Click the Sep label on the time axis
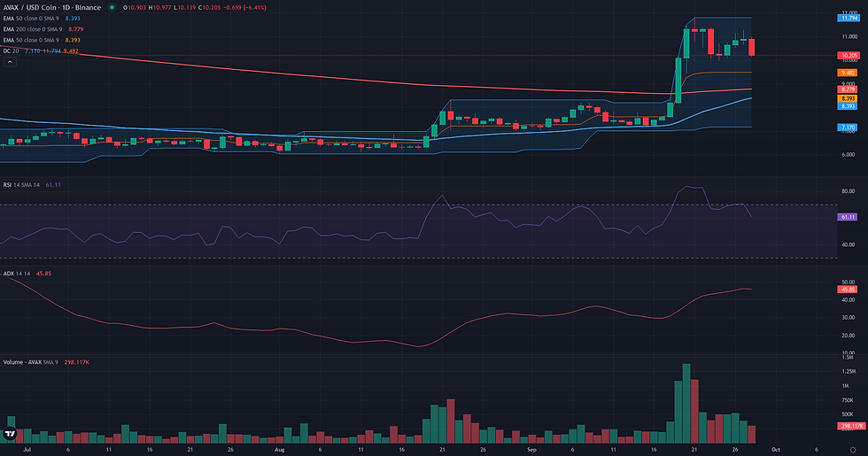 point(531,450)
